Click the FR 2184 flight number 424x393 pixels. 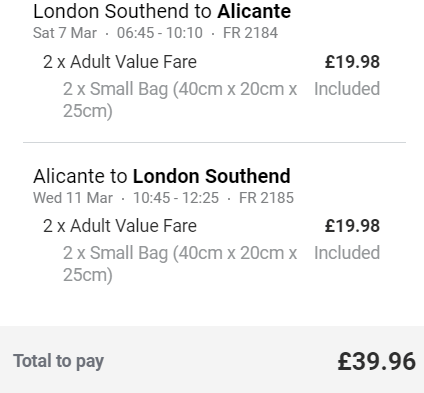[250, 33]
